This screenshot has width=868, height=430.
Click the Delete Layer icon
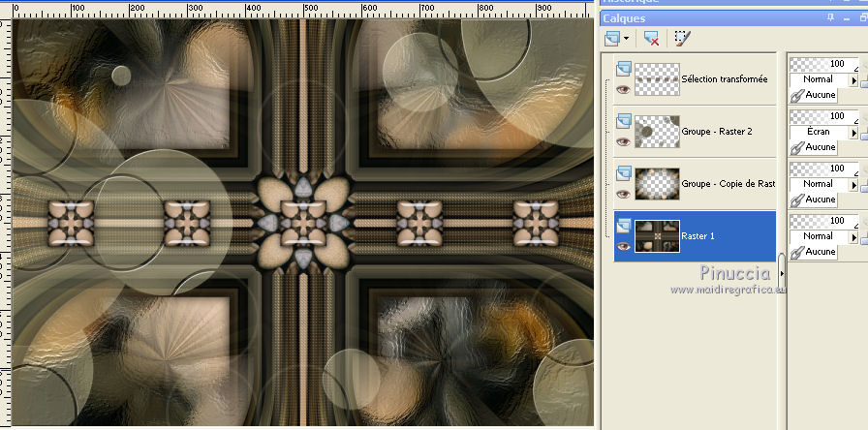tap(651, 38)
